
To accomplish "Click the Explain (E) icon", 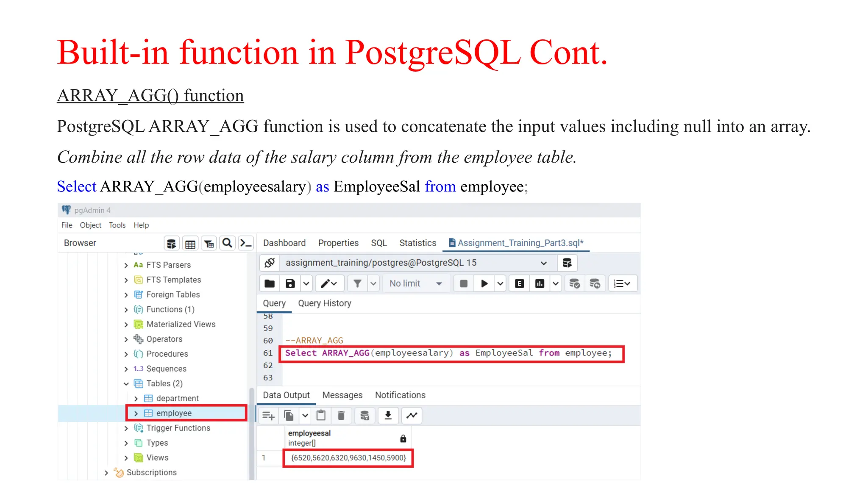I will tap(519, 284).
